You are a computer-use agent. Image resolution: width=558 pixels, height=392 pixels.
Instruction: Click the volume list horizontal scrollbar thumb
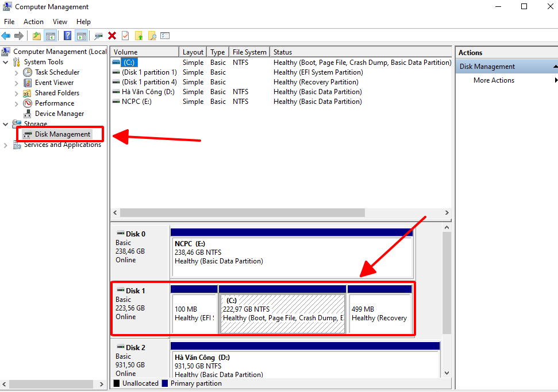[243, 212]
